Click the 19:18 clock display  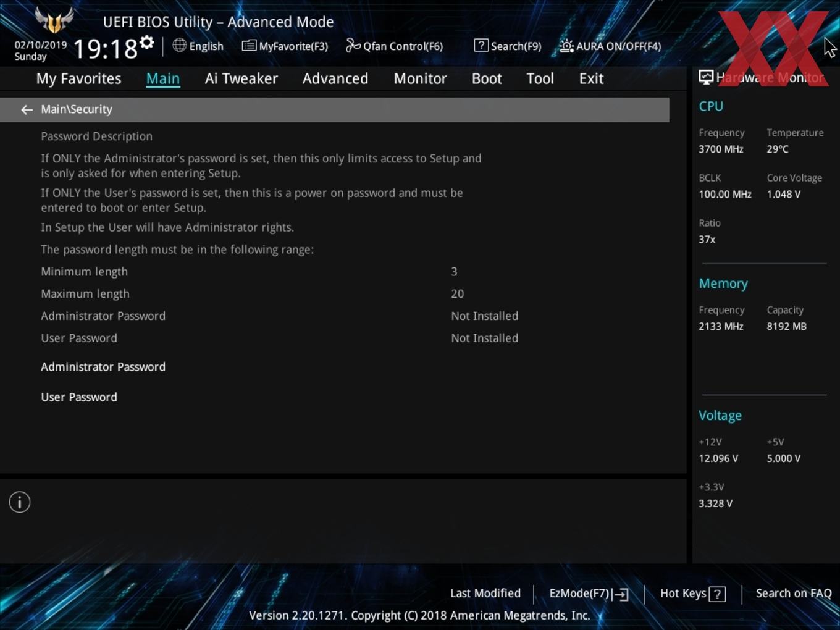[x=106, y=49]
